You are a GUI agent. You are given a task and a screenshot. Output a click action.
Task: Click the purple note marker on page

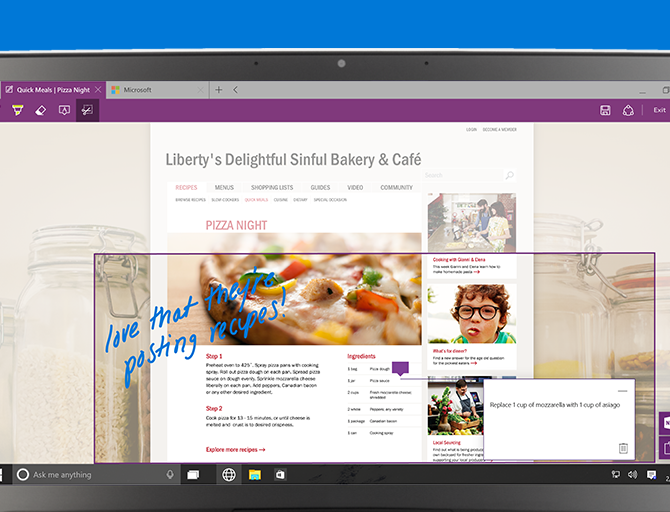[x=400, y=369]
